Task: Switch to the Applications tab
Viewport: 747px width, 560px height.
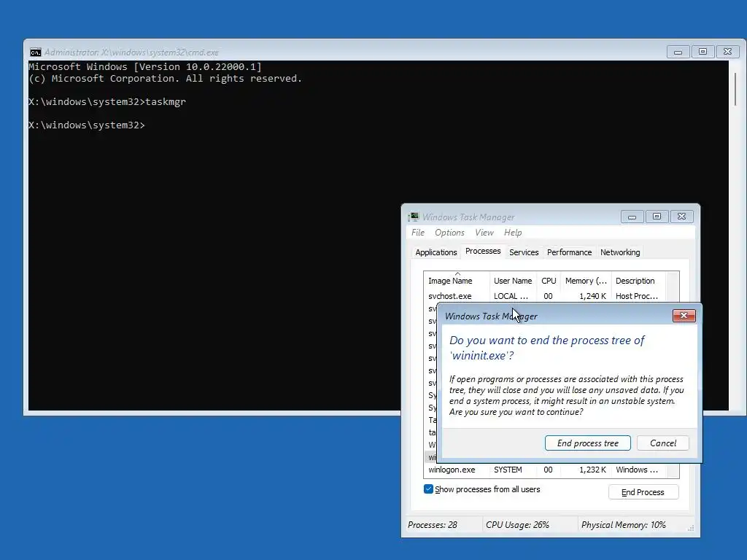Action: tap(436, 252)
